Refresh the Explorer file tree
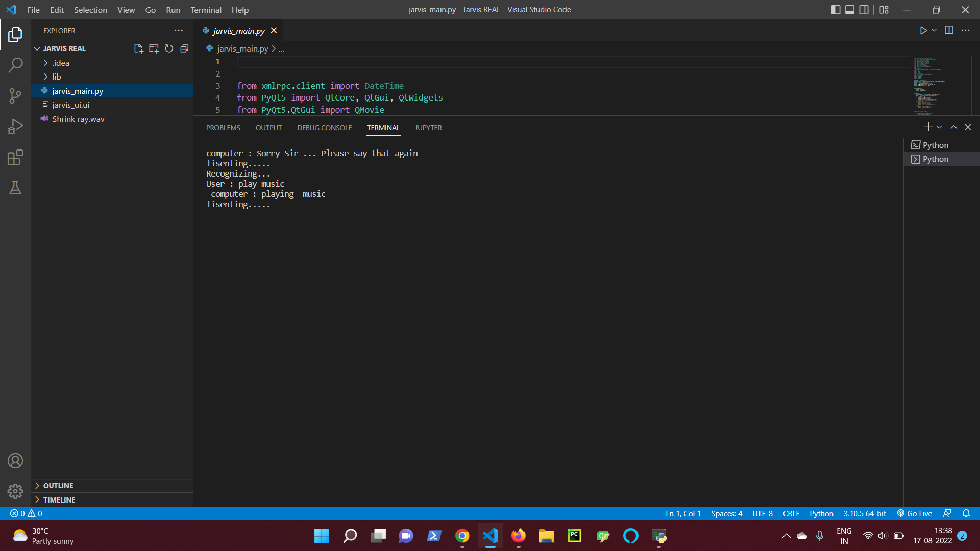Image resolution: width=980 pixels, height=551 pixels. 169,48
